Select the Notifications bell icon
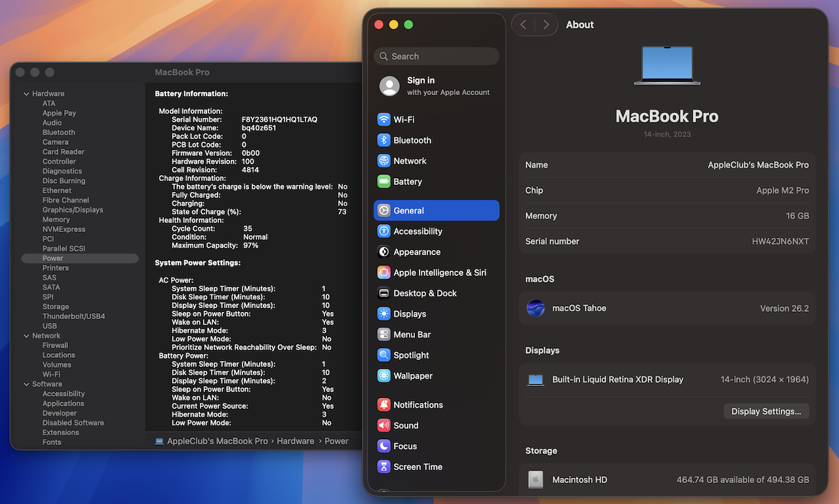The height and width of the screenshot is (504, 839). pyautogui.click(x=383, y=405)
